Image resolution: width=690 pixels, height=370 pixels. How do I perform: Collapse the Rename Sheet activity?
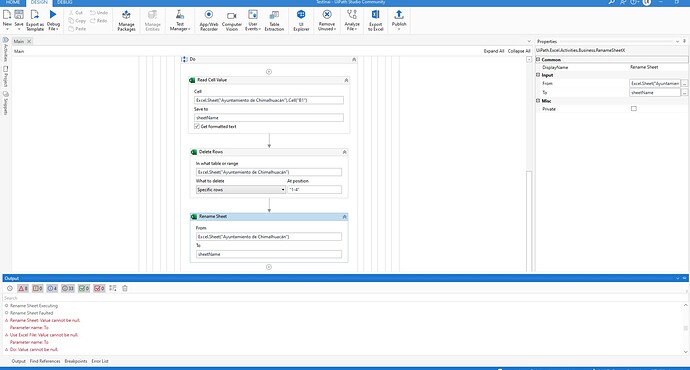[x=345, y=216]
